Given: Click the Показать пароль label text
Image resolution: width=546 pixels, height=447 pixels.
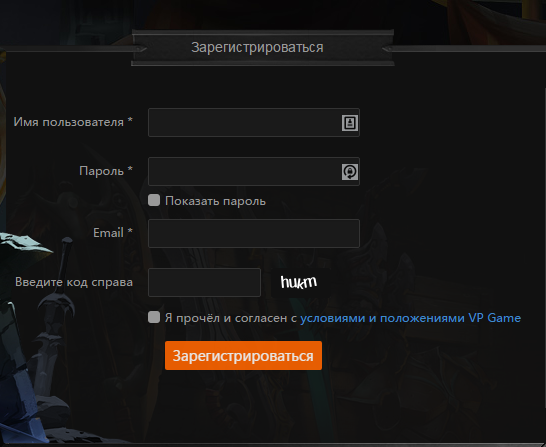Looking at the screenshot, I should click(x=216, y=201).
